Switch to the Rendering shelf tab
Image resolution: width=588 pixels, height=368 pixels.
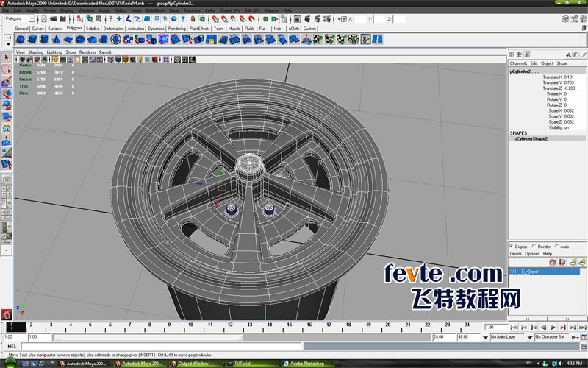pos(176,29)
